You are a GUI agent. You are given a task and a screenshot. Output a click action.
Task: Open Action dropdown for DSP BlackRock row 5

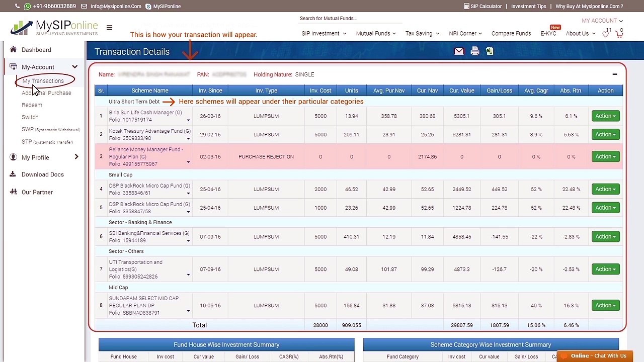[x=605, y=208]
